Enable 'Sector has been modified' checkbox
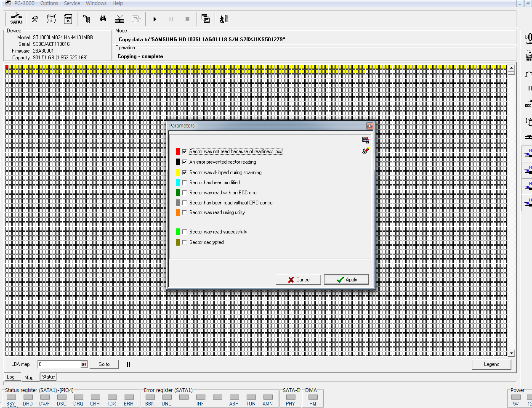Viewport: 532px width, 408px height. pyautogui.click(x=184, y=183)
